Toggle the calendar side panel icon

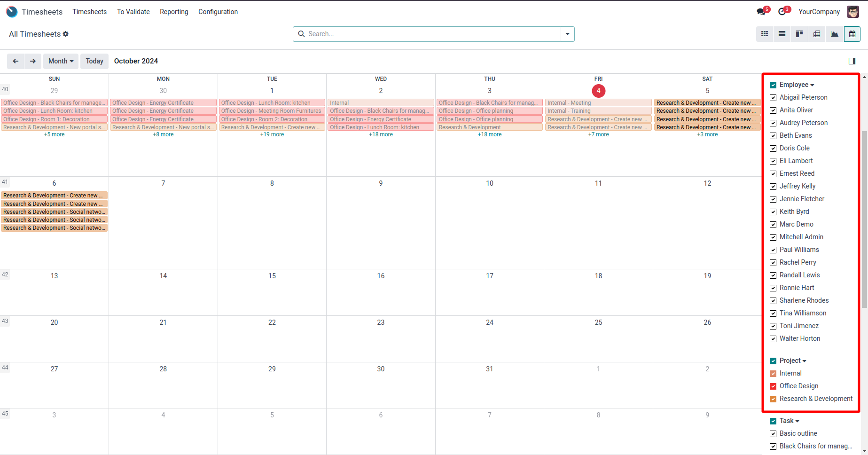852,61
